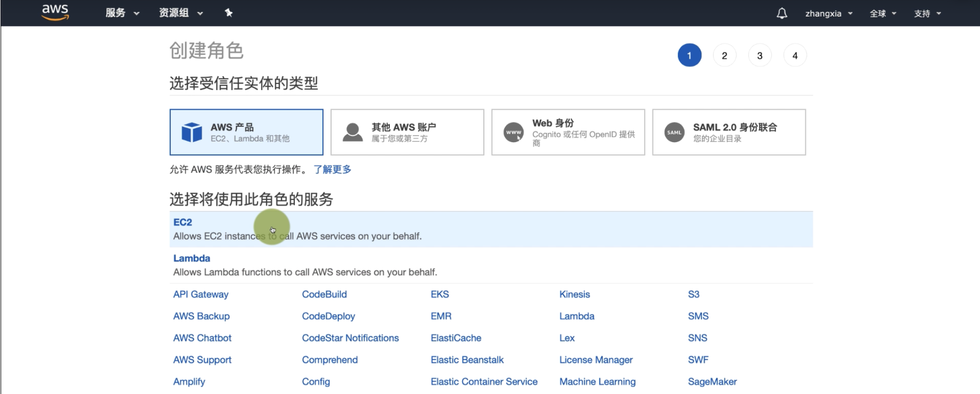Open the 服务 dropdown menu
This screenshot has height=394, width=980.
pyautogui.click(x=122, y=13)
